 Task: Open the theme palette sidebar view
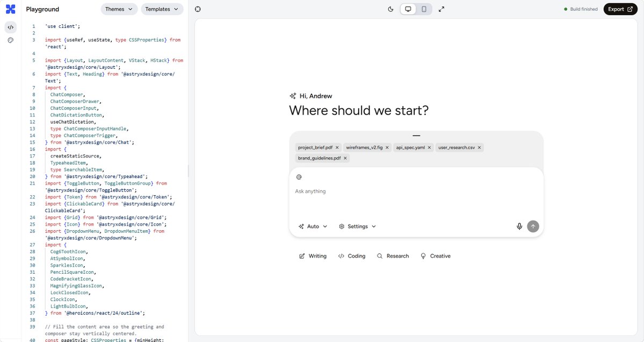(x=11, y=40)
